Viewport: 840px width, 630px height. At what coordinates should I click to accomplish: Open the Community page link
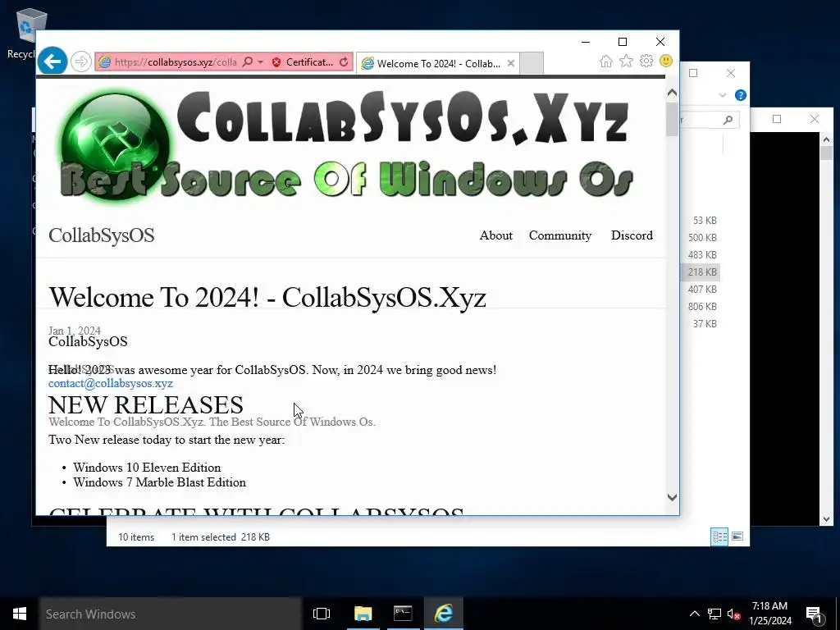click(559, 235)
